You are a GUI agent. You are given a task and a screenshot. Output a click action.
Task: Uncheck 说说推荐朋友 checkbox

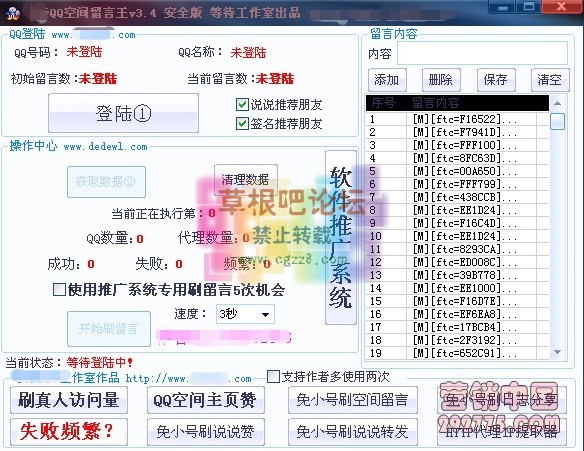point(242,105)
